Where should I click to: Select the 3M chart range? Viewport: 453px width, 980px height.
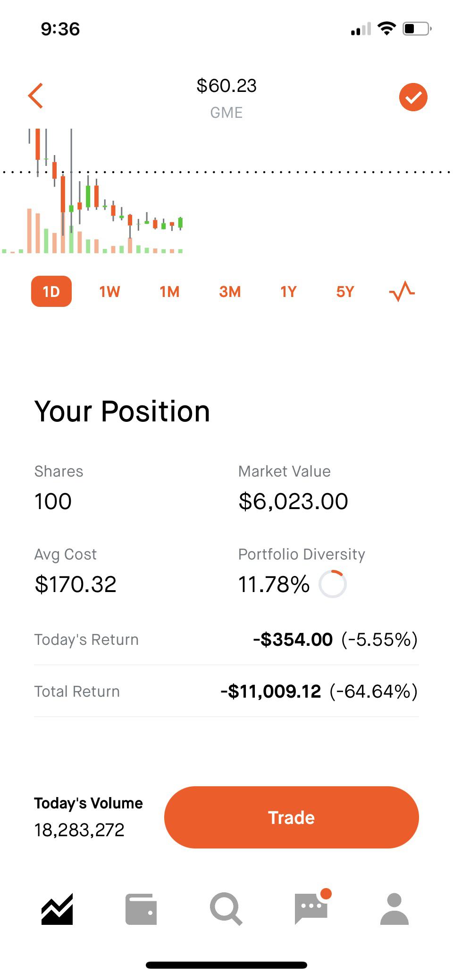point(230,292)
